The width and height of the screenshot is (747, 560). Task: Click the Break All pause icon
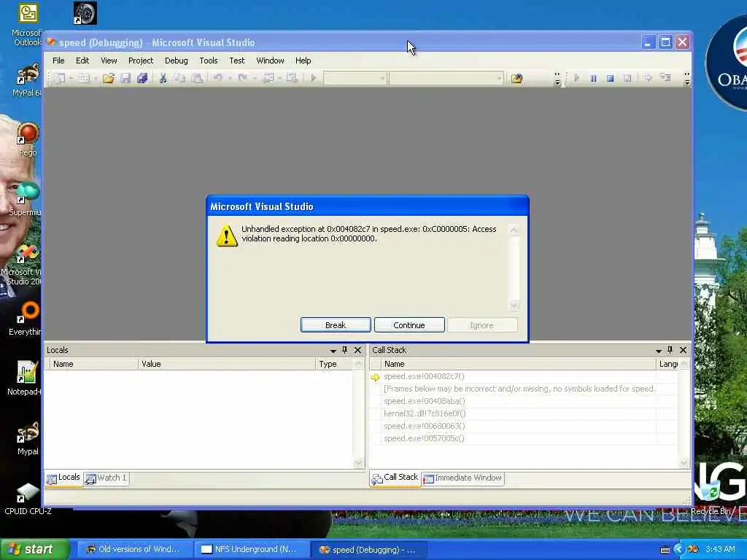point(594,78)
